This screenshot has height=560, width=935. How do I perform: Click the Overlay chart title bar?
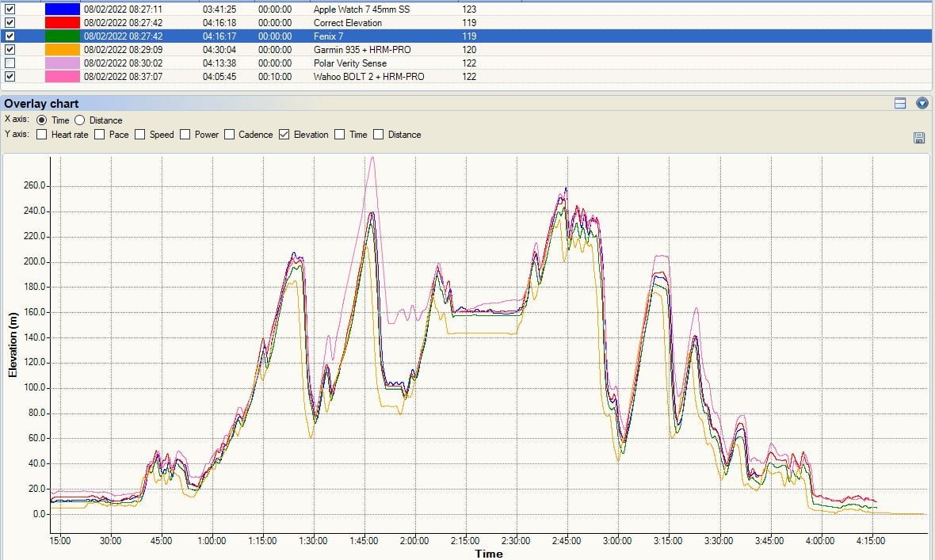pos(396,103)
